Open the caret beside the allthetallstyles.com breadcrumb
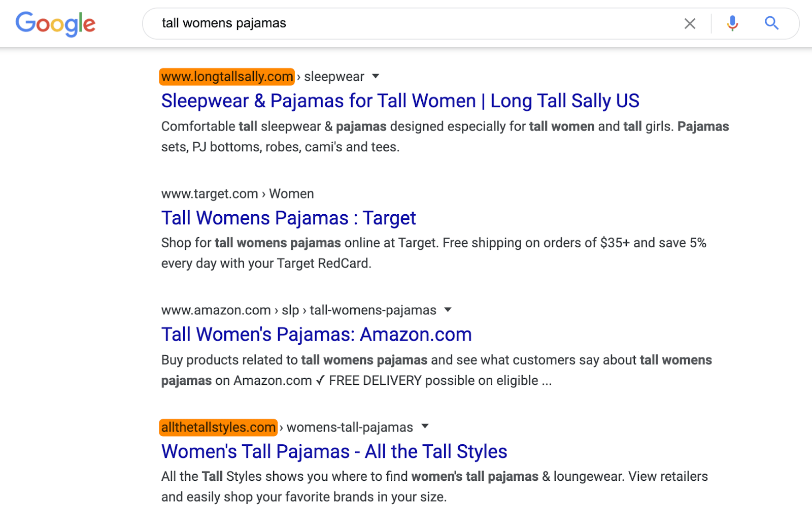Image resolution: width=812 pixels, height=526 pixels. pos(425,427)
